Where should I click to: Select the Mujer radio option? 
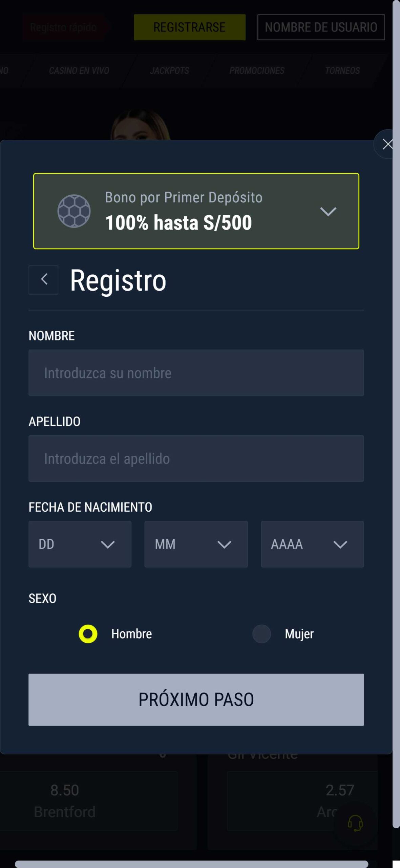[261, 634]
